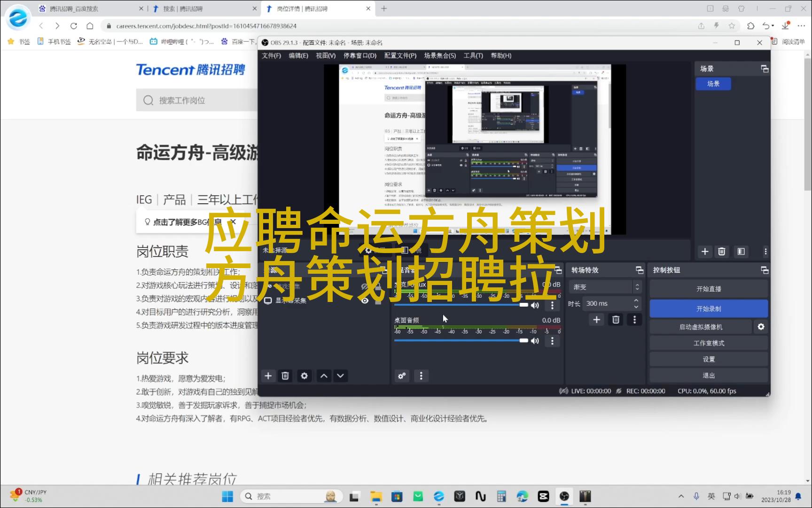Move source up with arrow icon
Image resolution: width=812 pixels, height=508 pixels.
tap(324, 376)
